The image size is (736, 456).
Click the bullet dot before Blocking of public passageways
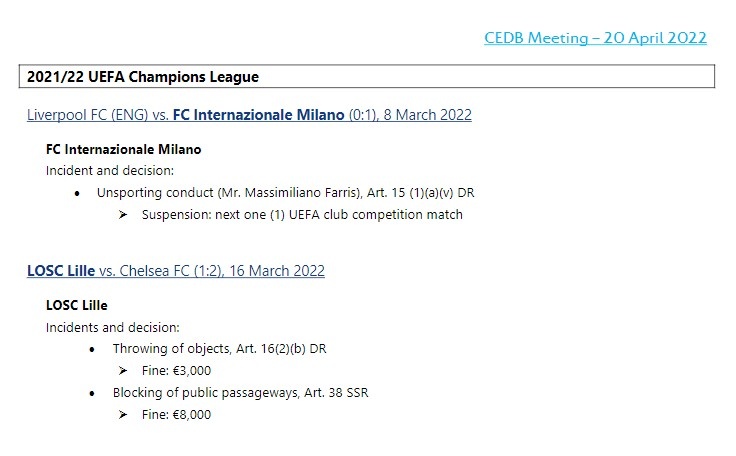pyautogui.click(x=93, y=393)
